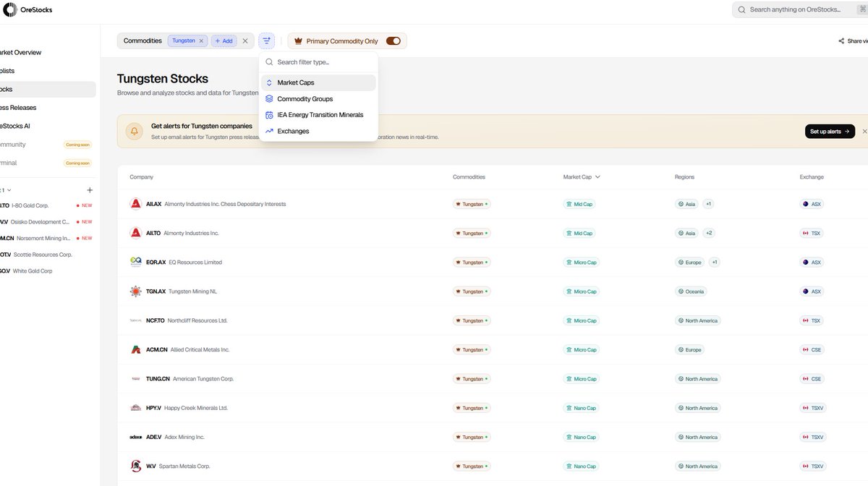The image size is (868, 486).
Task: Click the OreStocks logo icon
Action: [9, 9]
